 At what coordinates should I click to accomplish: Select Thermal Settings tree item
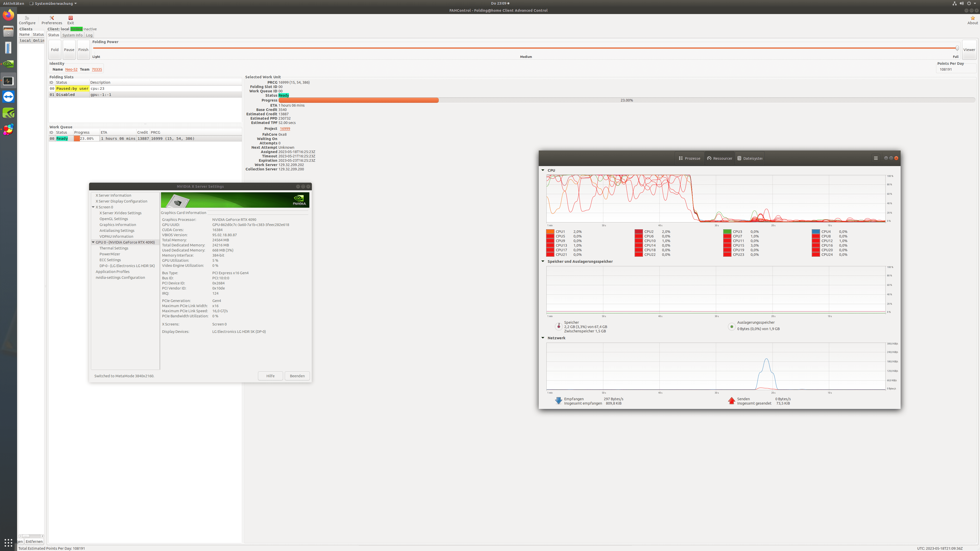pos(114,248)
